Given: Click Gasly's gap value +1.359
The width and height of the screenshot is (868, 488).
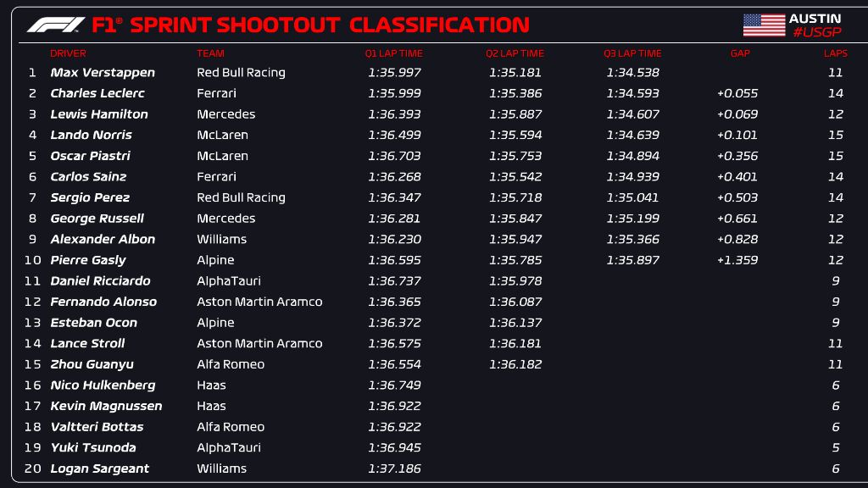Looking at the screenshot, I should point(737,260).
